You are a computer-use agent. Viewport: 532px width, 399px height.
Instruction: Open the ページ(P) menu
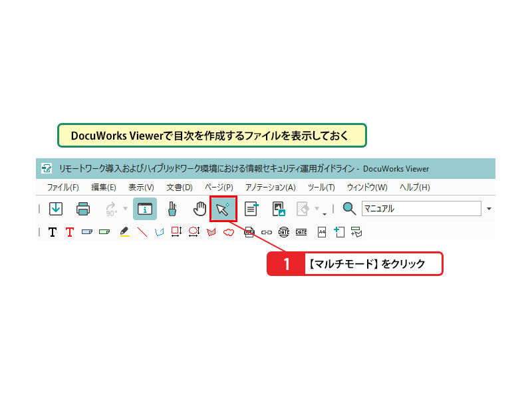(219, 188)
